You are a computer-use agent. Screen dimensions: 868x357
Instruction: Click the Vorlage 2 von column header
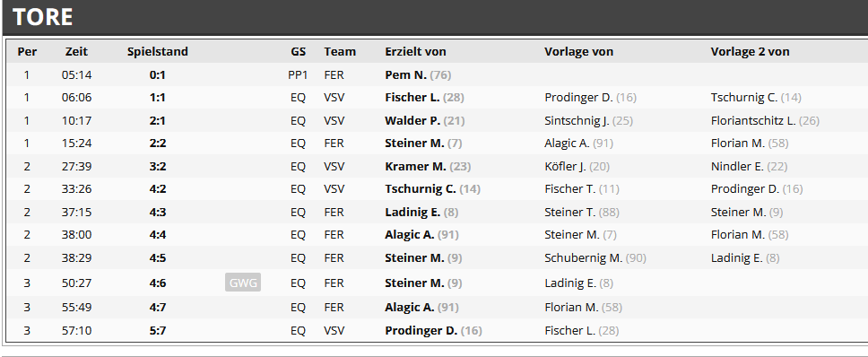pyautogui.click(x=751, y=51)
